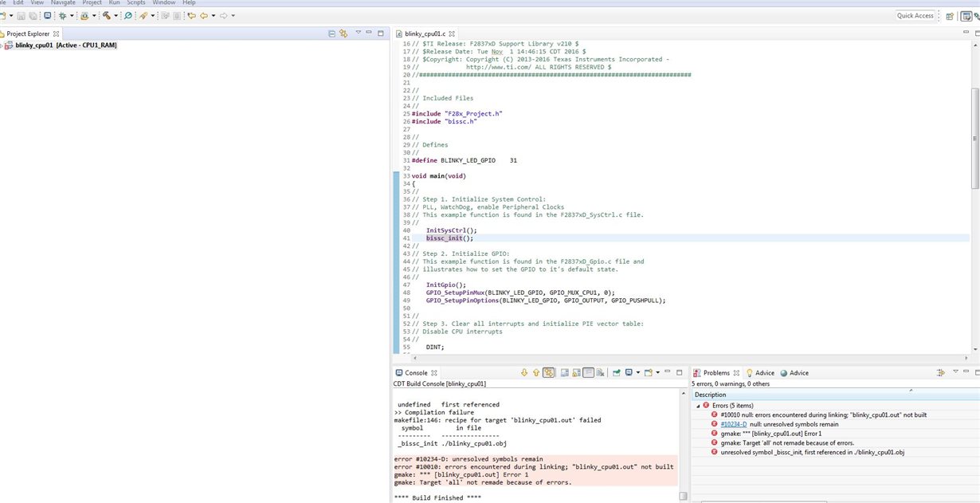Viewport: 980px width, 503px height.
Task: Minimize the Console panel
Action: (x=668, y=371)
